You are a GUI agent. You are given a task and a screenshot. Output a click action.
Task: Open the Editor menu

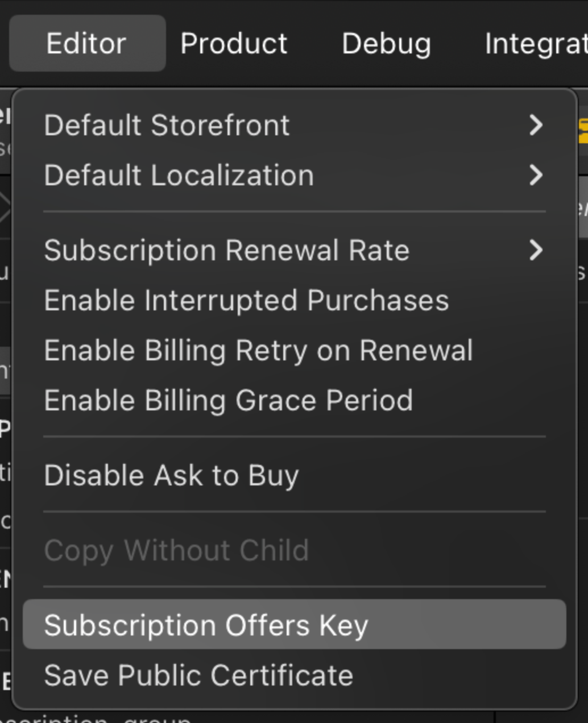point(85,43)
